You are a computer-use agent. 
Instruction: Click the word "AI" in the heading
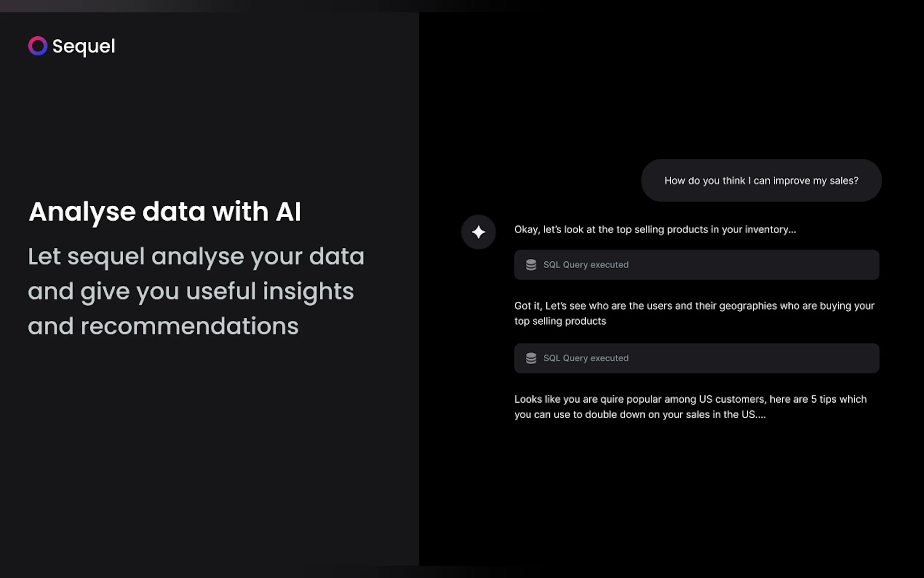click(x=288, y=211)
